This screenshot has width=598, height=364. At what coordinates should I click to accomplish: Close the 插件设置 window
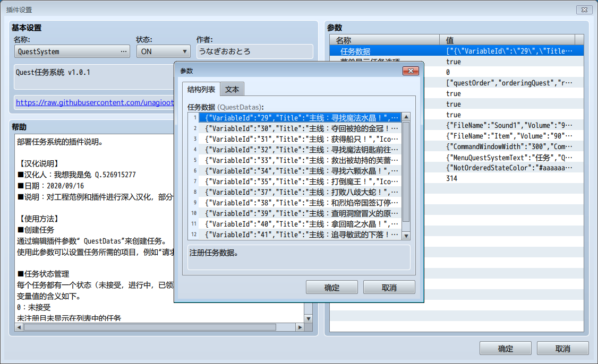(584, 10)
